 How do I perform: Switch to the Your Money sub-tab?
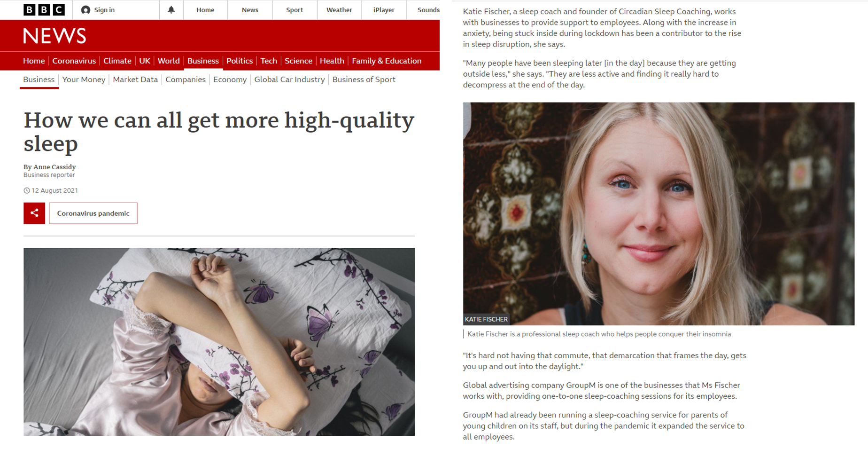(84, 79)
